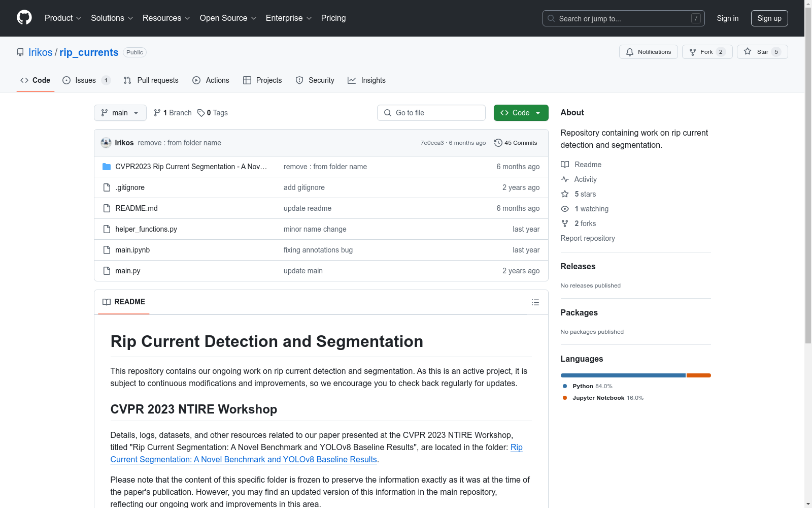
Task: Open the green Code dropdown button
Action: point(521,113)
